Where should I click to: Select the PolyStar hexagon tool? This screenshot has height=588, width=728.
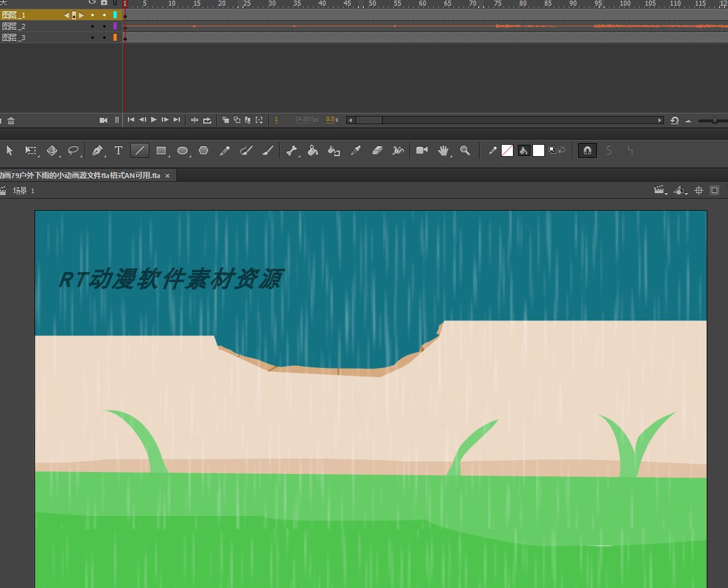[x=203, y=150]
